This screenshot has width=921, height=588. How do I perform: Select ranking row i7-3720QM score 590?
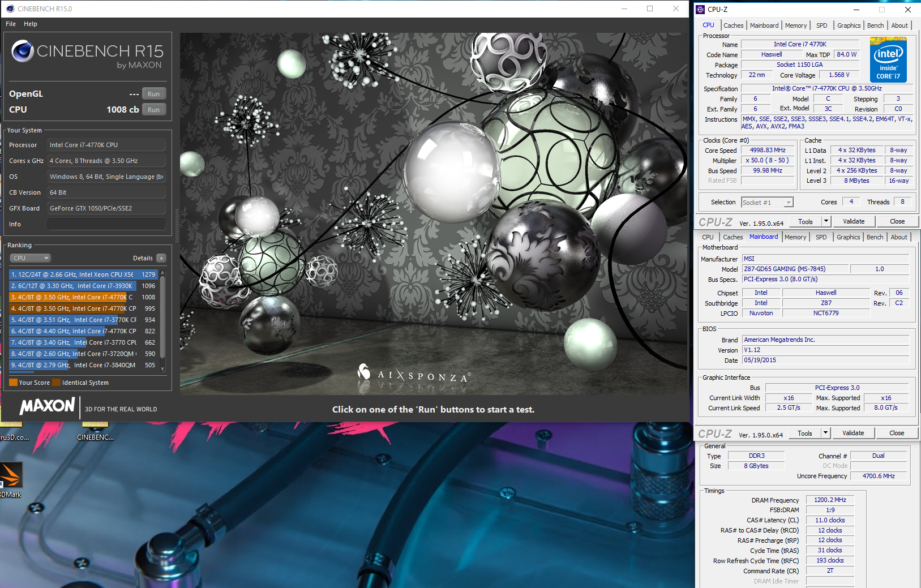click(x=83, y=354)
